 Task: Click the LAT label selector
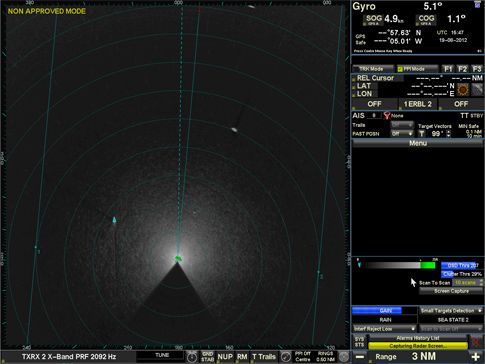(364, 86)
